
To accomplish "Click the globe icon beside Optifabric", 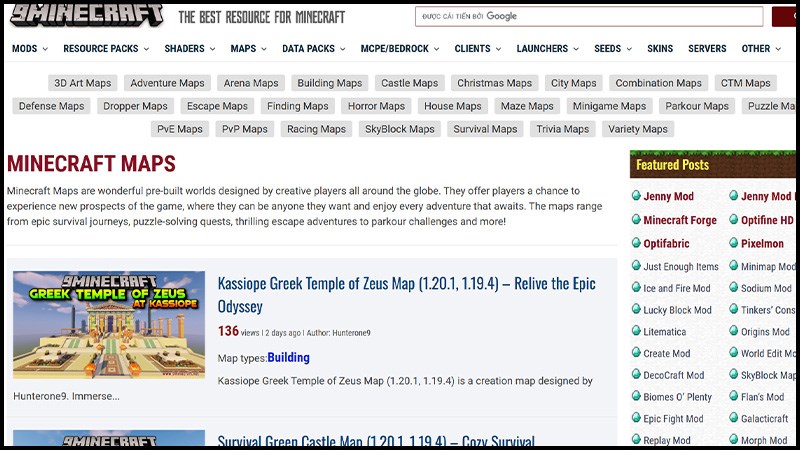I will click(636, 243).
